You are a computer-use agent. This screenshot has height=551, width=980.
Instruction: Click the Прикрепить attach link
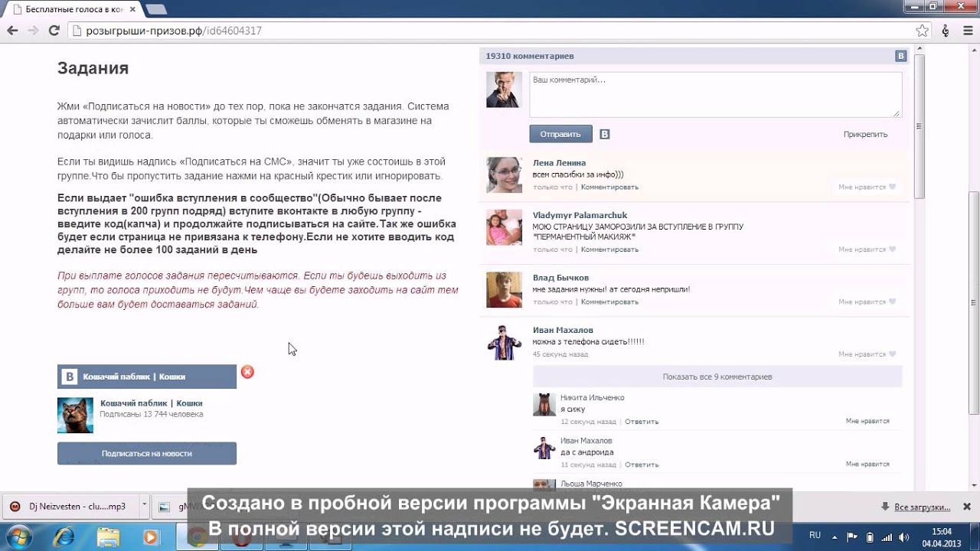pyautogui.click(x=865, y=134)
